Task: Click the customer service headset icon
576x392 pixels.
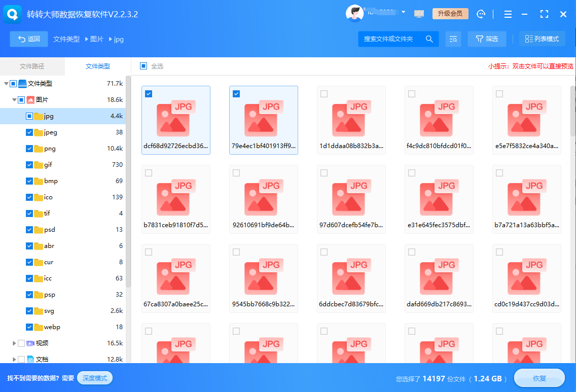Action: (481, 14)
